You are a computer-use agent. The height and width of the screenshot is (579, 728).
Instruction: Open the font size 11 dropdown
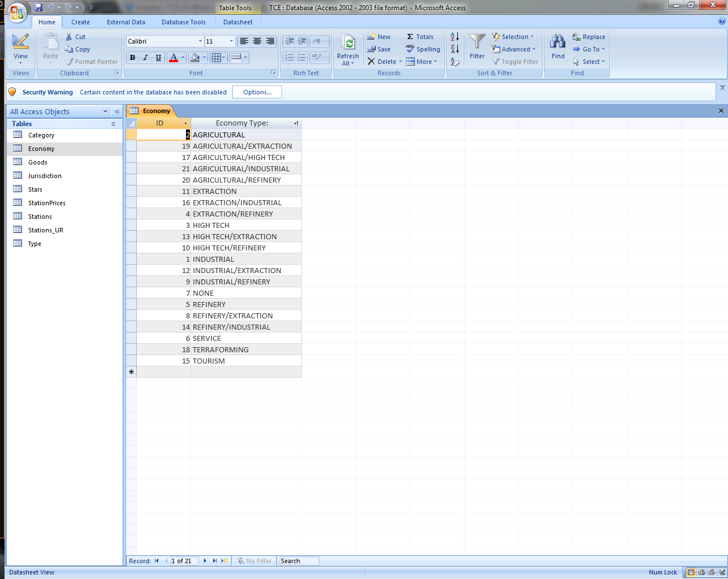coord(231,41)
